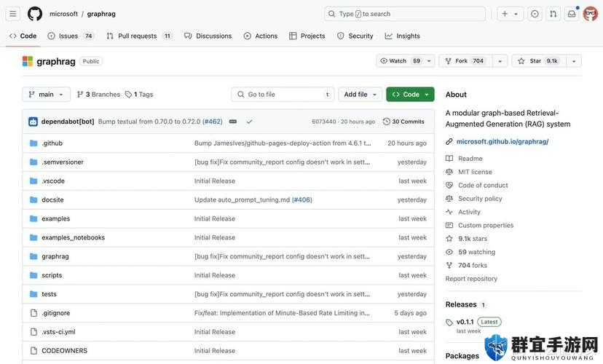Open the microsoft.github.io/graphrag link
The width and height of the screenshot is (603, 364).
[x=502, y=141]
